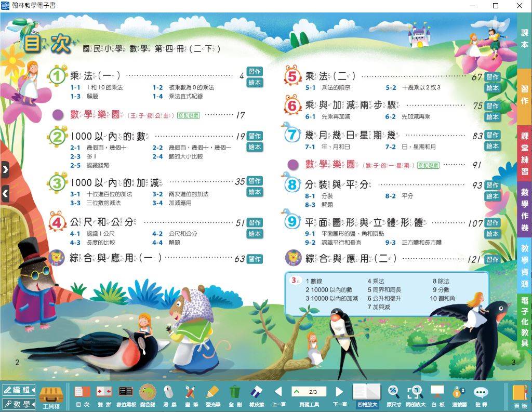Jump to unit 6 乘與加減兩步驟 heading

click(352, 105)
